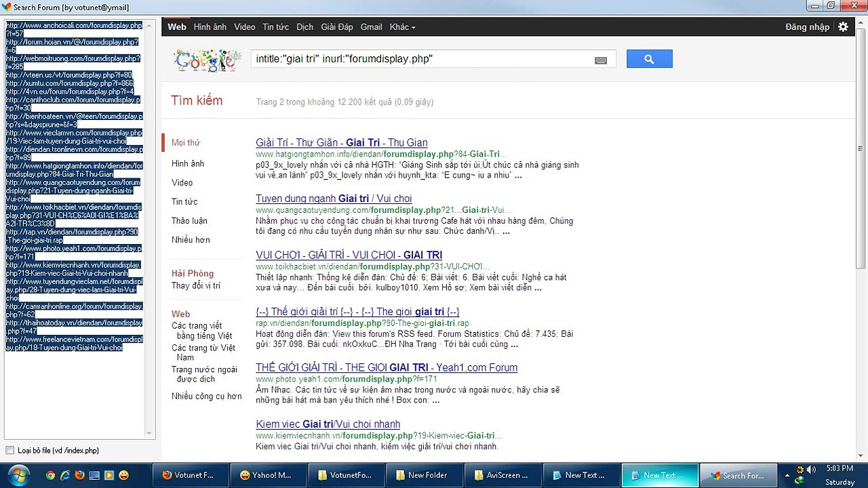Open result 'VUI CHƠI - GIẢI TRÍ - VUI CHOI - GIAI TRI'
Screen dimensions: 868x488
tap(349, 255)
